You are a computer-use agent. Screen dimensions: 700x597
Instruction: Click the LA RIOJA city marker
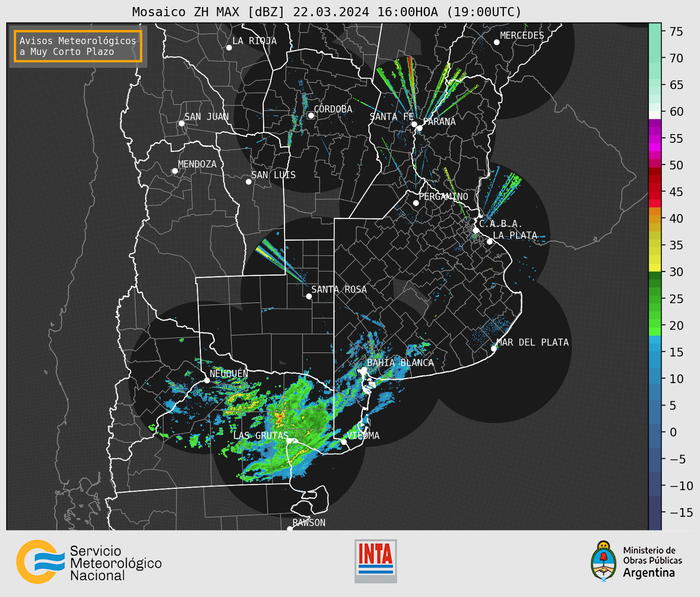229,48
